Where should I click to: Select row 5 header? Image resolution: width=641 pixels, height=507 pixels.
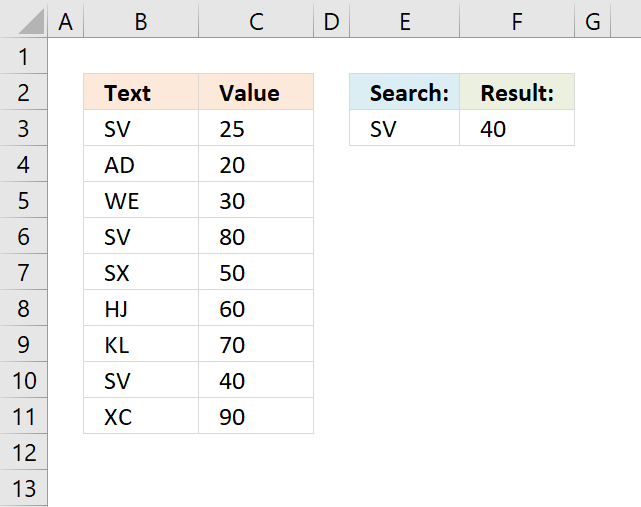click(24, 200)
